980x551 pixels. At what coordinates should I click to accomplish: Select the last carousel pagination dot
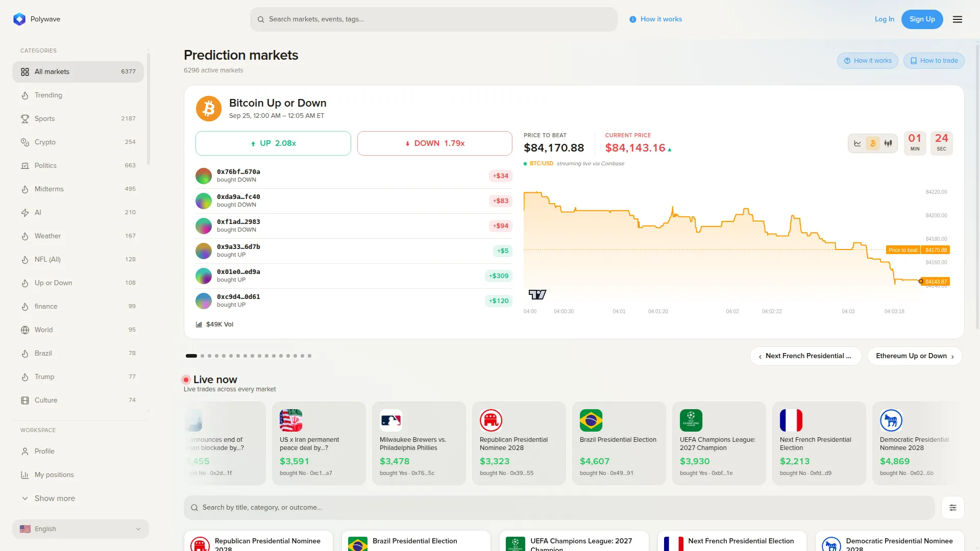coord(309,356)
